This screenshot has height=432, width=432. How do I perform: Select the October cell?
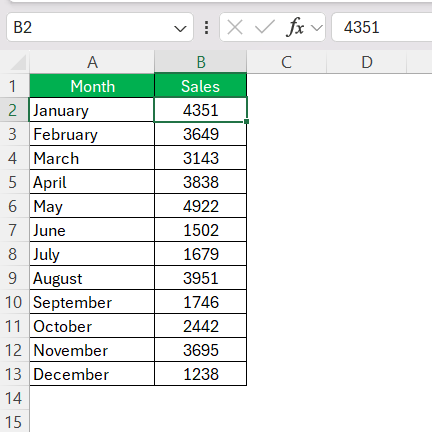92,326
